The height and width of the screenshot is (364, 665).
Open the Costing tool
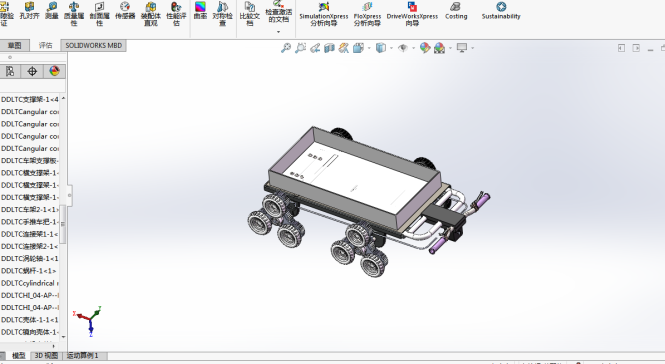pos(456,11)
